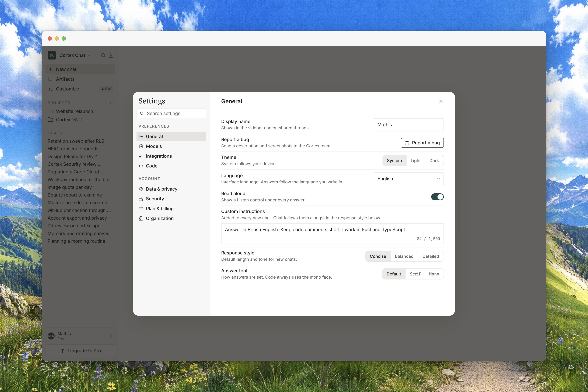This screenshot has width=588, height=392.
Task: Select the System theme option
Action: point(394,160)
